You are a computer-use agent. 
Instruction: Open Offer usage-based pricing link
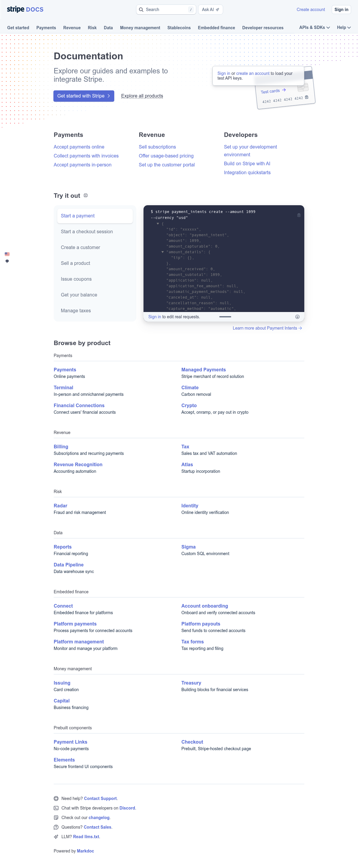[166, 156]
